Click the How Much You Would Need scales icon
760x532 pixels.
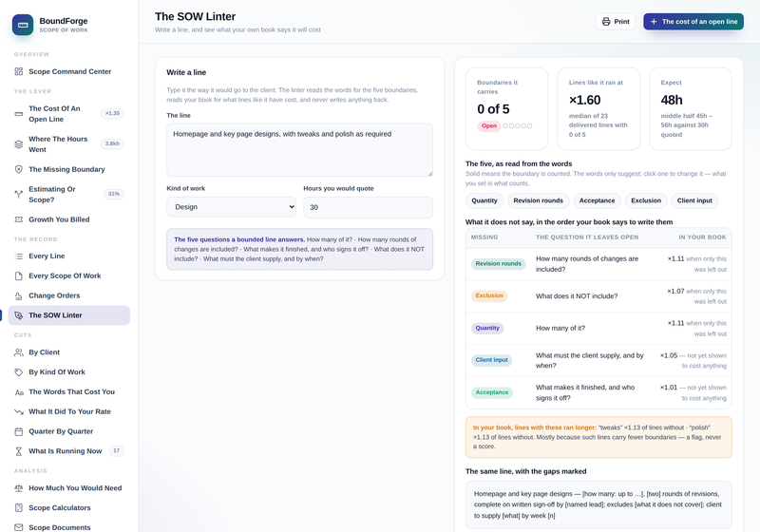click(x=18, y=488)
